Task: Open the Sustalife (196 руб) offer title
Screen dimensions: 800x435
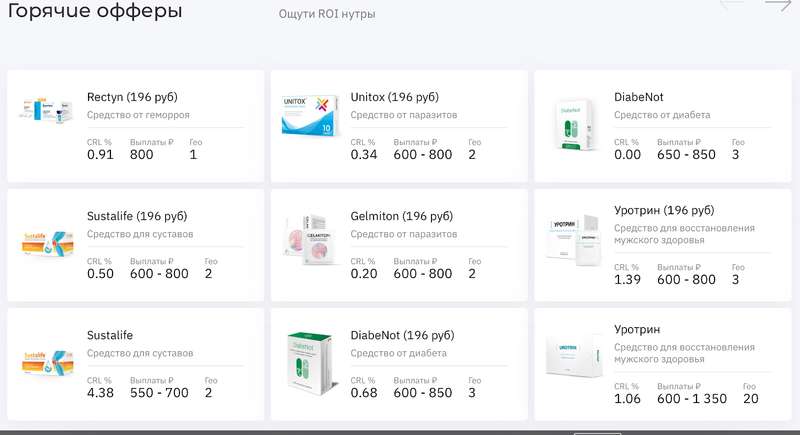Action: click(x=137, y=216)
